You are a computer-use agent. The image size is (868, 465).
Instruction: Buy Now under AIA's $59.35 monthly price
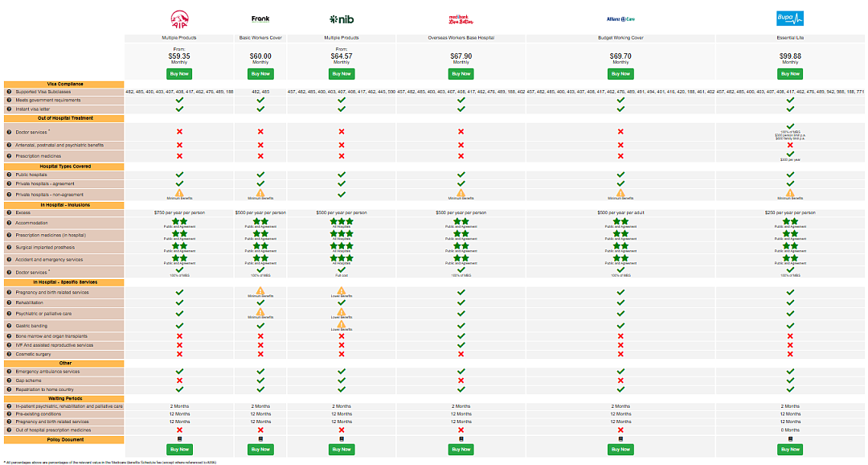pos(179,74)
